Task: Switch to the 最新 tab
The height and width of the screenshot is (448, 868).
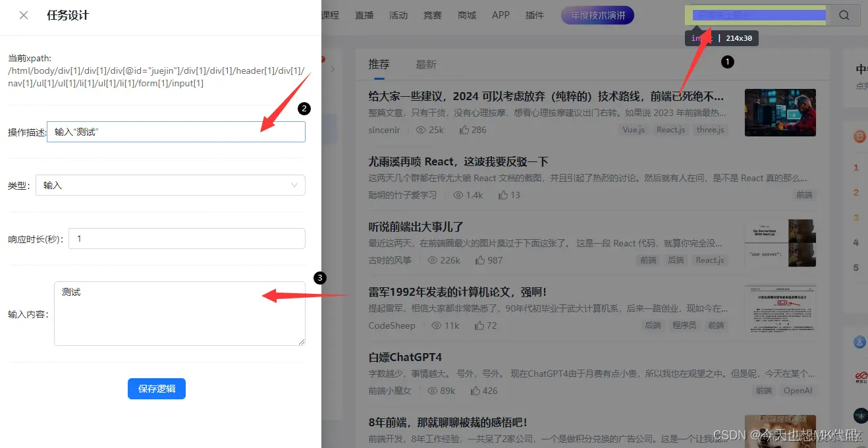Action: [x=425, y=64]
